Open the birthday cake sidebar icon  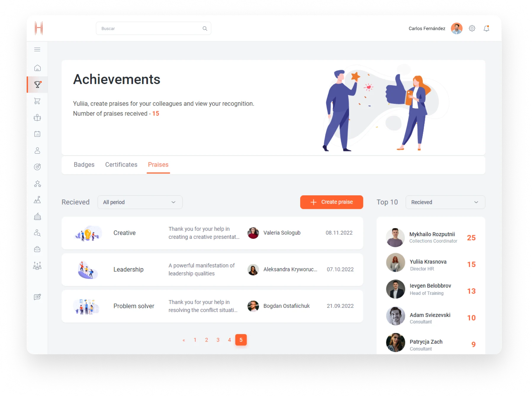pos(37,217)
